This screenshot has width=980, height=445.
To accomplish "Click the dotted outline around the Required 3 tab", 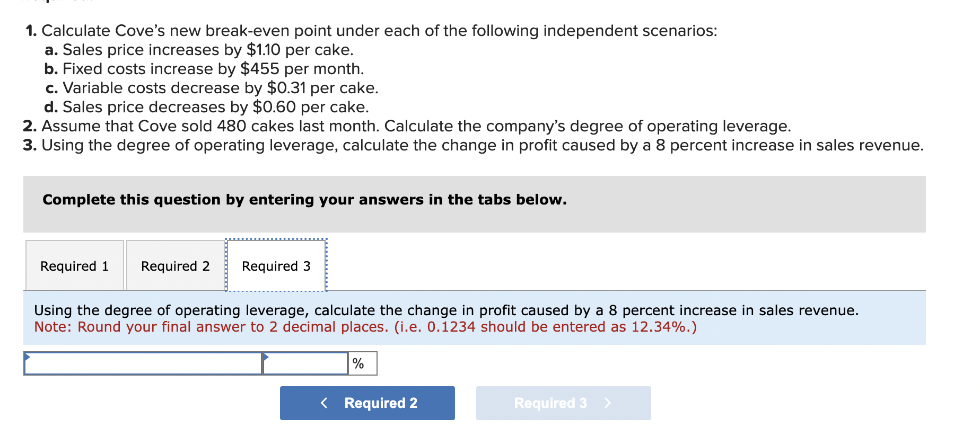I will (276, 239).
